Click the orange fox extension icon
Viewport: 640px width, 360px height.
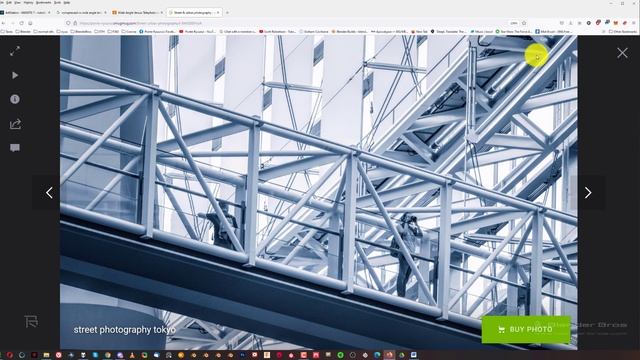pos(616,23)
